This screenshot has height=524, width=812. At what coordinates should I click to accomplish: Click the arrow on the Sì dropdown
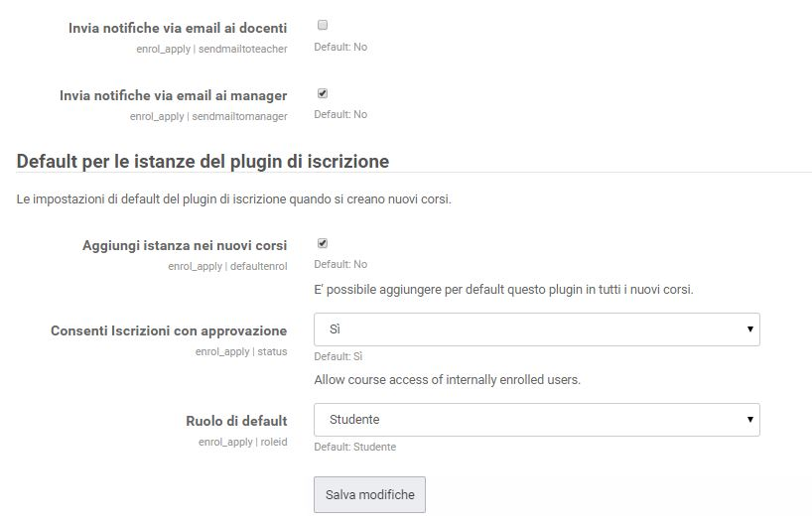[749, 329]
